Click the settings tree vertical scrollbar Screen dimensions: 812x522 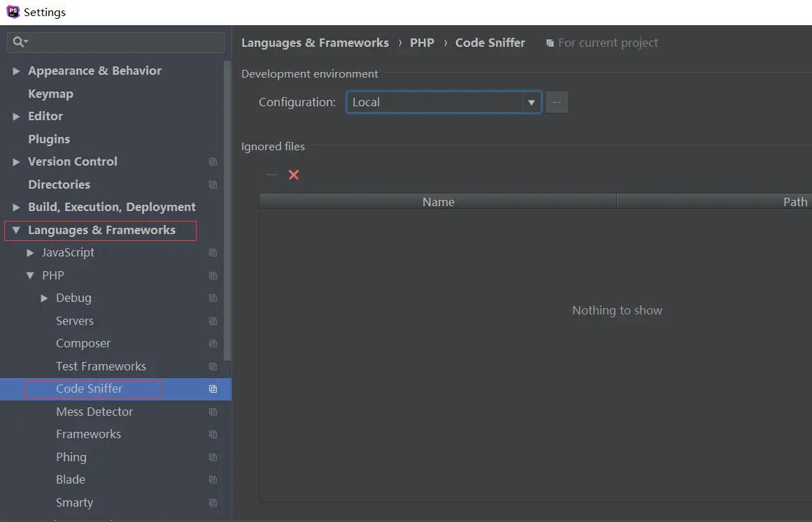click(x=227, y=210)
